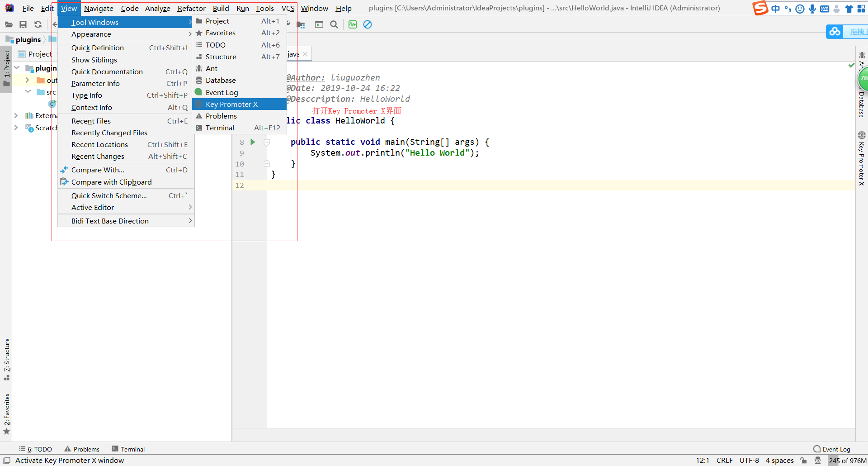Expand the External Libraries node
868x466 pixels.
(x=15, y=115)
